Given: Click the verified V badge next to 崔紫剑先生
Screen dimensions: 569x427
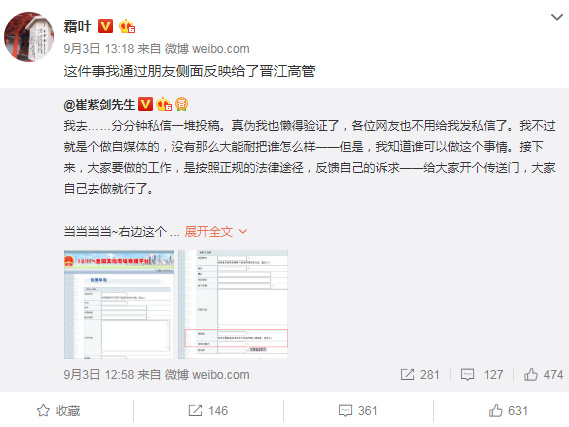Looking at the screenshot, I should pyautogui.click(x=145, y=104).
